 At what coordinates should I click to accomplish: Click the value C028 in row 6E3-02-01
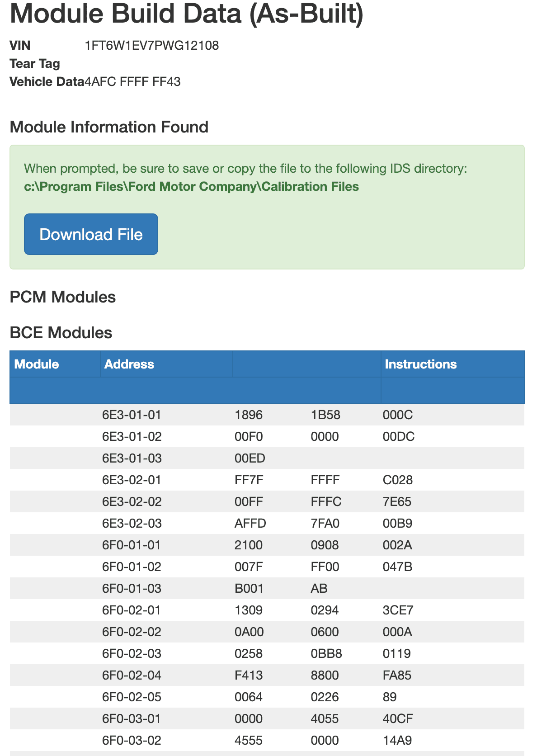[x=398, y=480]
